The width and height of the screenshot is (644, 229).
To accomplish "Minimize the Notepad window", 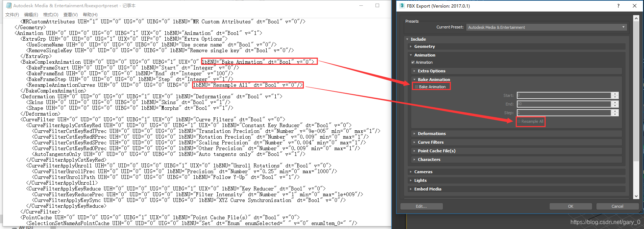I will (x=361, y=5).
